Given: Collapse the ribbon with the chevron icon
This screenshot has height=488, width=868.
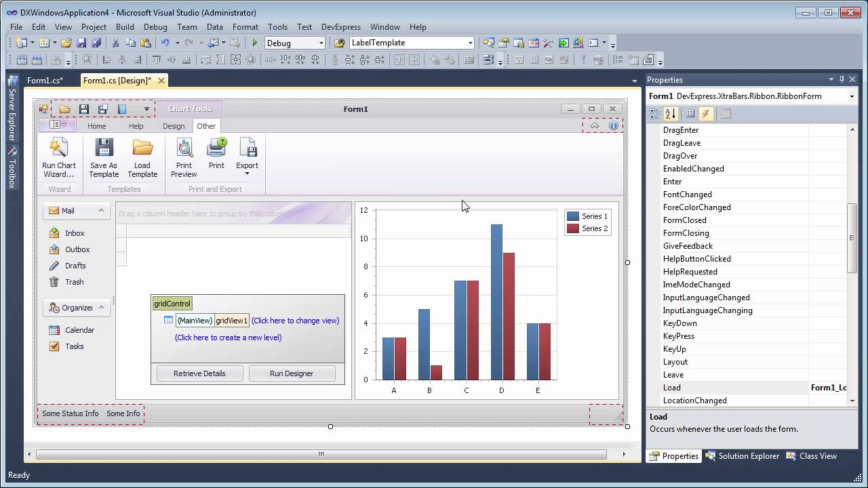Looking at the screenshot, I should pos(595,125).
